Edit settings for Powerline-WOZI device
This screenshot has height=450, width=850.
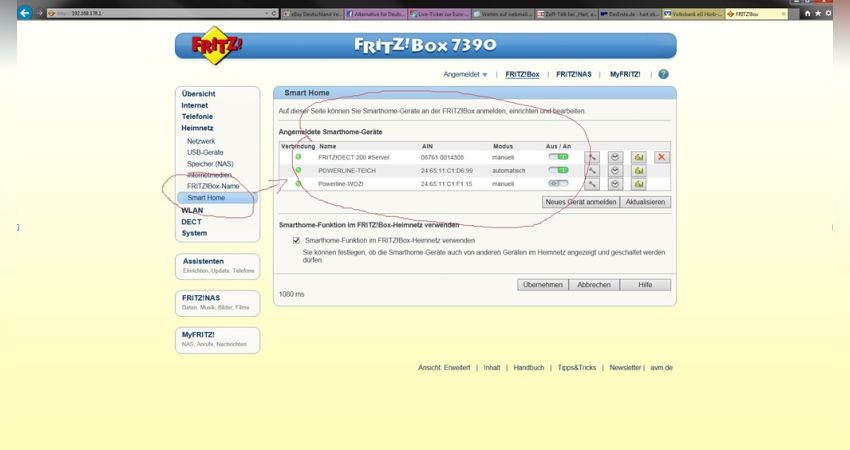592,184
